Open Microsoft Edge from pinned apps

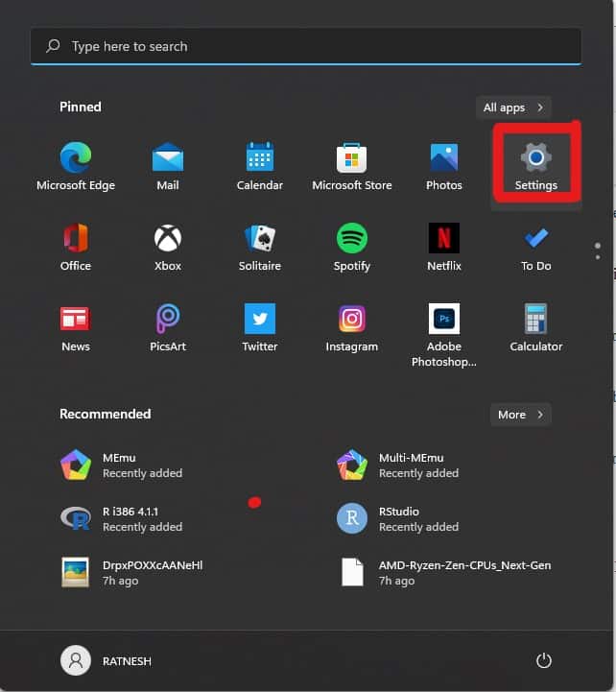pyautogui.click(x=76, y=166)
